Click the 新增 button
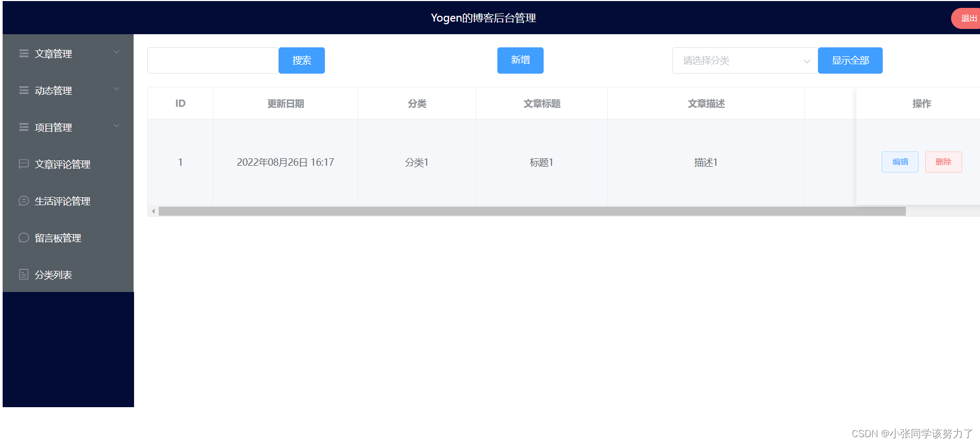980x444 pixels. pos(520,60)
